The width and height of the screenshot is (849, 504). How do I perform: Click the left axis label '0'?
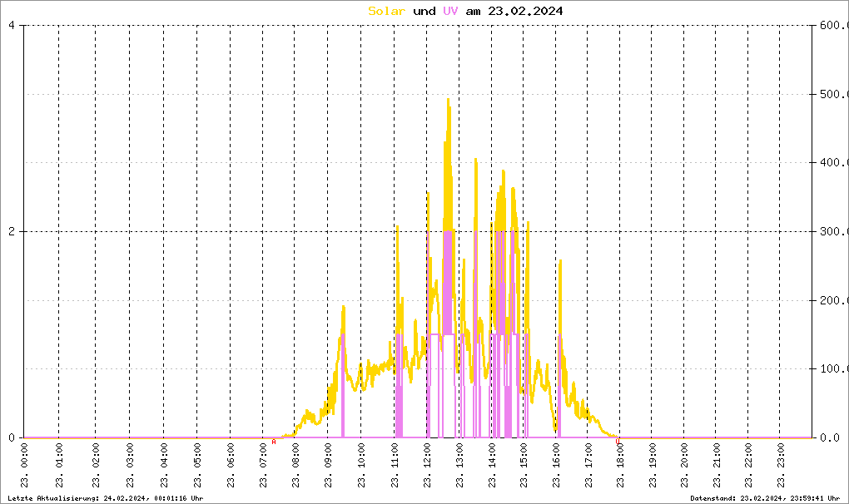tap(12, 437)
